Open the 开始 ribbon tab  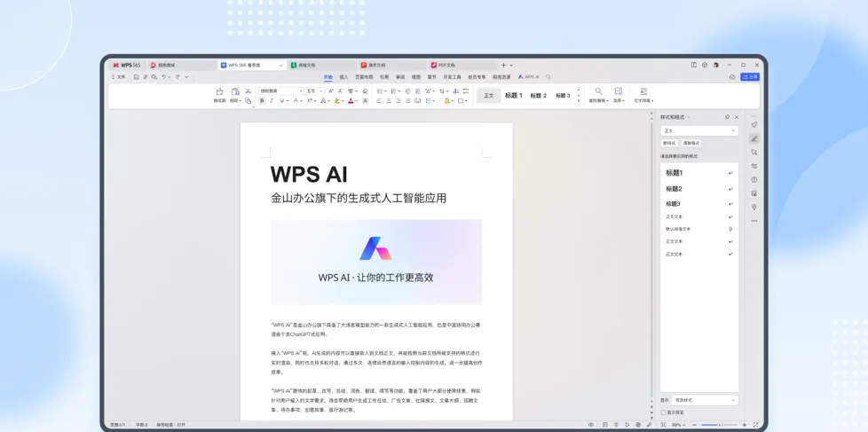pos(328,77)
